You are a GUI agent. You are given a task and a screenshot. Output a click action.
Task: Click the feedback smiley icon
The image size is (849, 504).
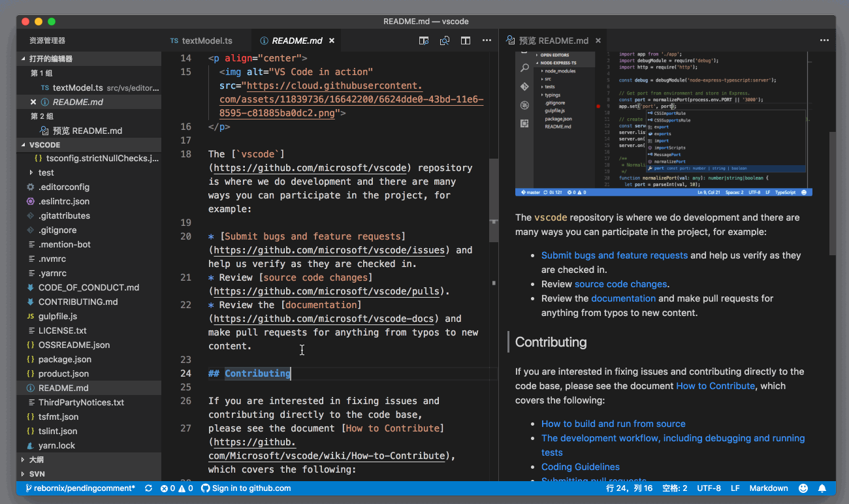(803, 488)
